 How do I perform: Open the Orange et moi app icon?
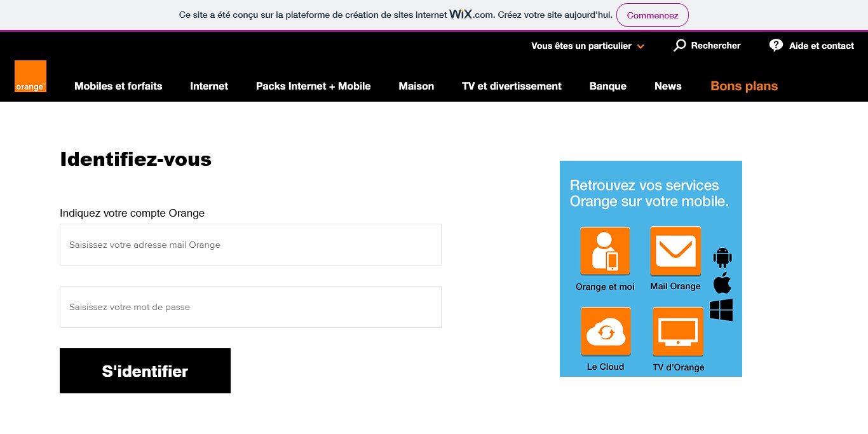pyautogui.click(x=605, y=251)
